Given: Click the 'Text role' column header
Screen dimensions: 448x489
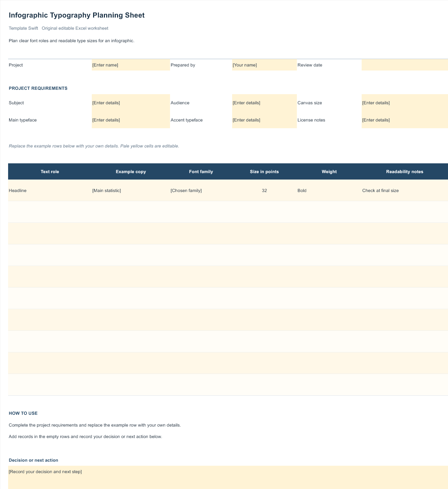Looking at the screenshot, I should 50,172.
